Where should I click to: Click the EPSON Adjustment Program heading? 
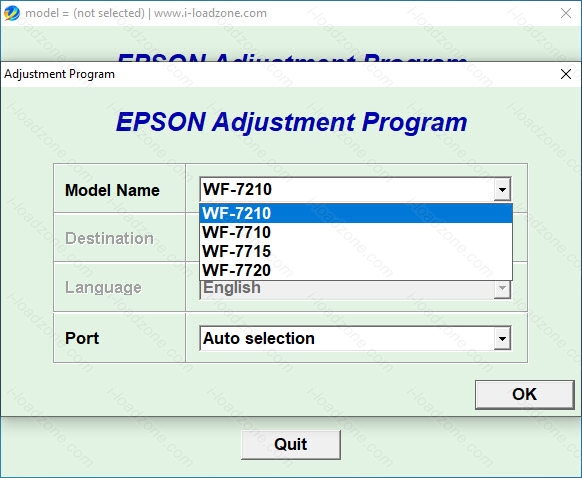pyautogui.click(x=291, y=122)
